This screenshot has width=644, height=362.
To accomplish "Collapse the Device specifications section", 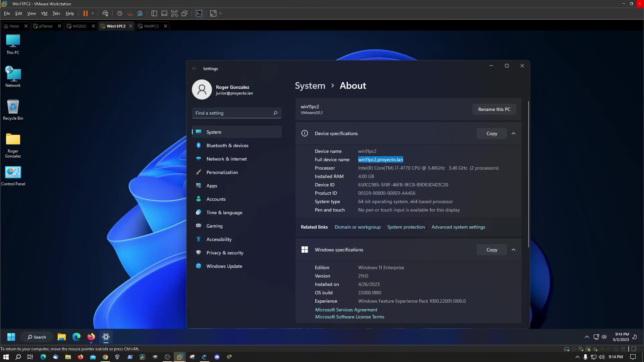I will click(x=514, y=133).
